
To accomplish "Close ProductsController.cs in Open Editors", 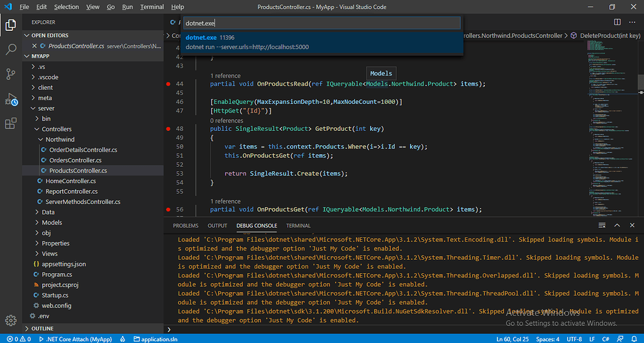I will (35, 46).
